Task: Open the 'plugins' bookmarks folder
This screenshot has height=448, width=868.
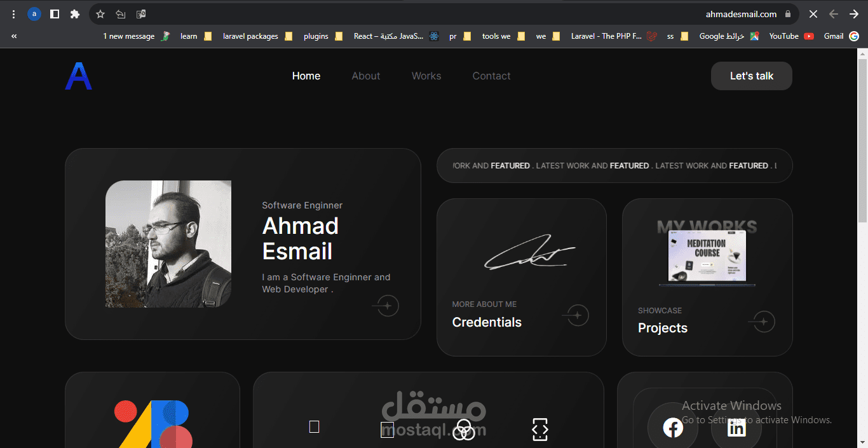Action: click(323, 36)
